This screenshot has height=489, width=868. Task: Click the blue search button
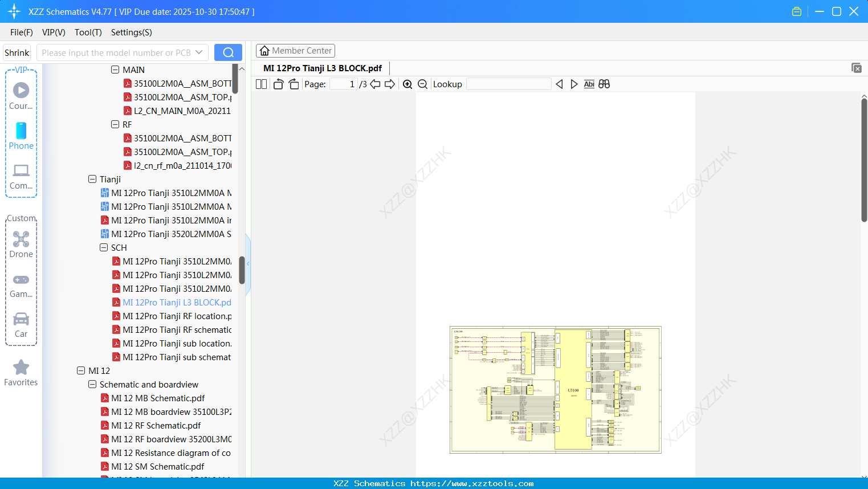point(228,52)
